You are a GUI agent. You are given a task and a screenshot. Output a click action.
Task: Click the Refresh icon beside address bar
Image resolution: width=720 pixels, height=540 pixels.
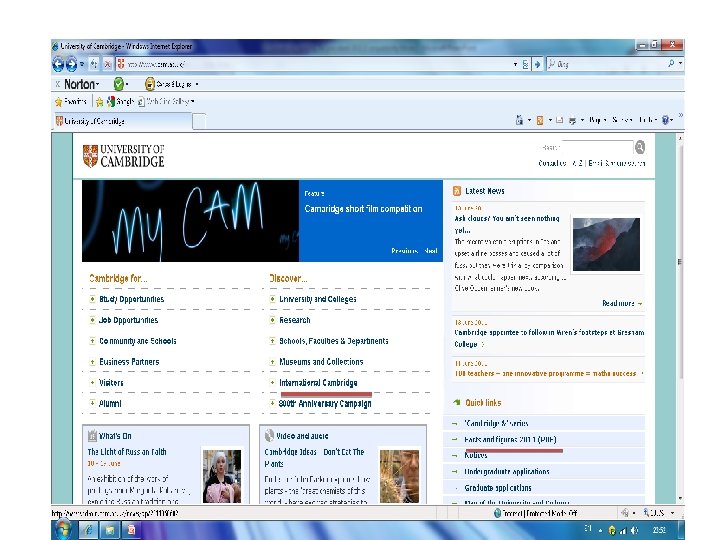tap(94, 64)
